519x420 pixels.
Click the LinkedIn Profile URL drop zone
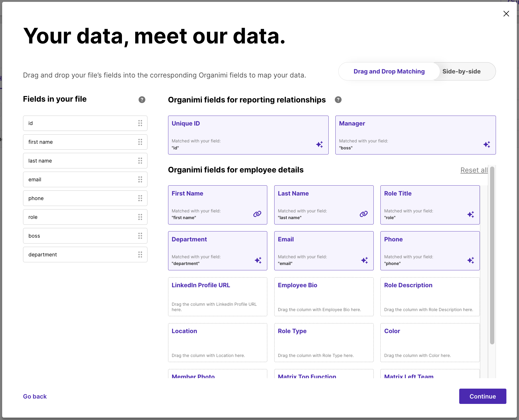pos(218,297)
